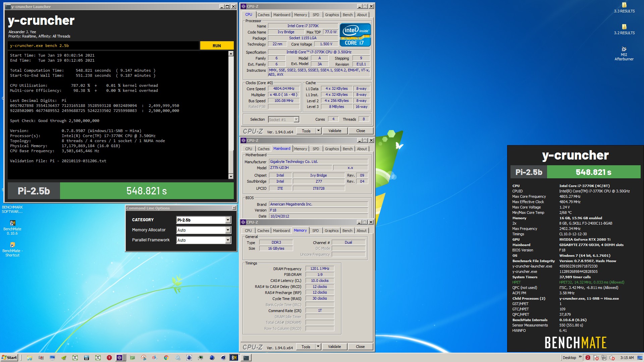Viewport: 644px width, 362px height.
Task: Click the y-cruncher.exe bench 2.5b command field
Action: tap(104, 46)
